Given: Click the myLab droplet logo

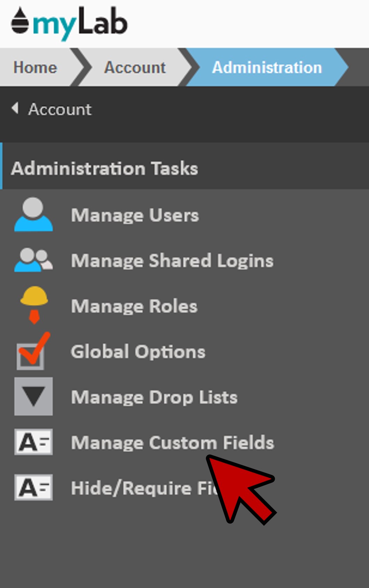Looking at the screenshot, I should [x=20, y=21].
